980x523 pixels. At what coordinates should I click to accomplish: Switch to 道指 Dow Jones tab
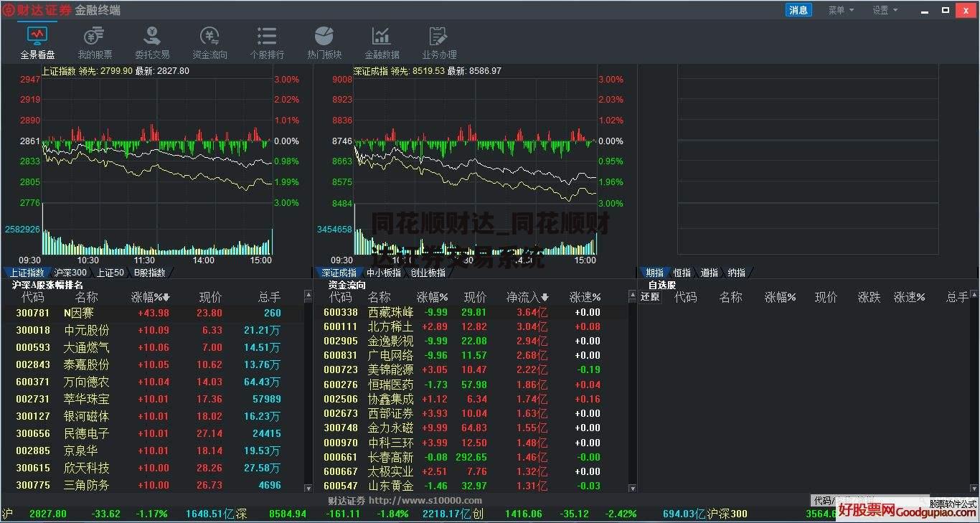710,273
